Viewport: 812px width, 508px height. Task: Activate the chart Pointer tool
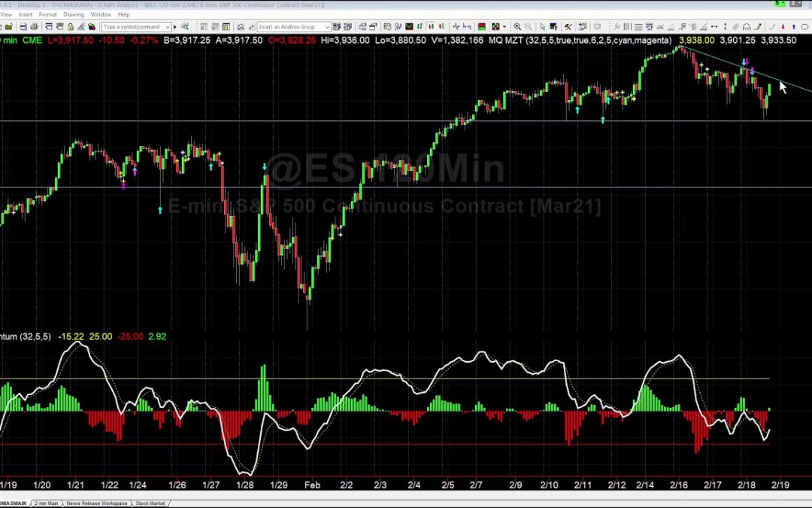coord(542,26)
